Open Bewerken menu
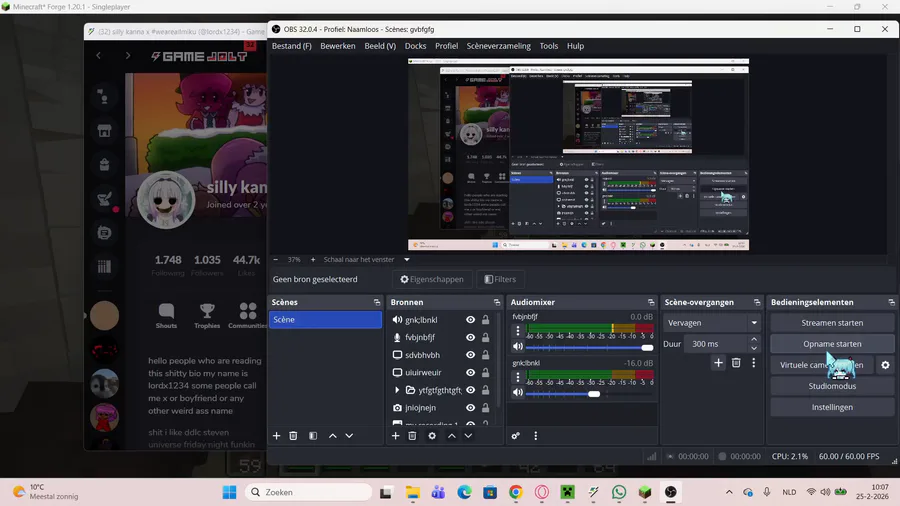The width and height of the screenshot is (900, 506). click(338, 46)
